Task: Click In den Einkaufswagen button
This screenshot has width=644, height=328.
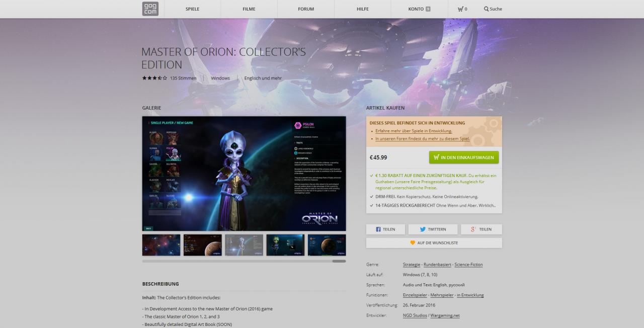Action: point(464,157)
